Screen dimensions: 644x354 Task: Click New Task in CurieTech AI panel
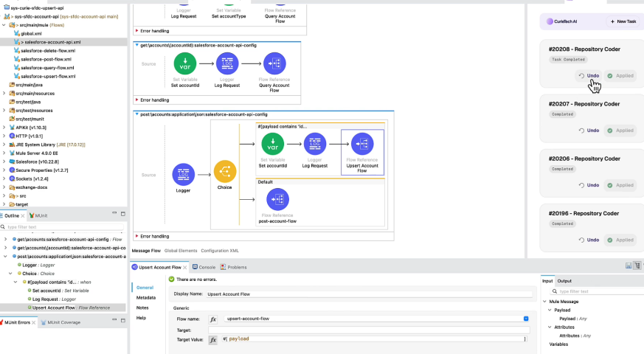tap(623, 21)
